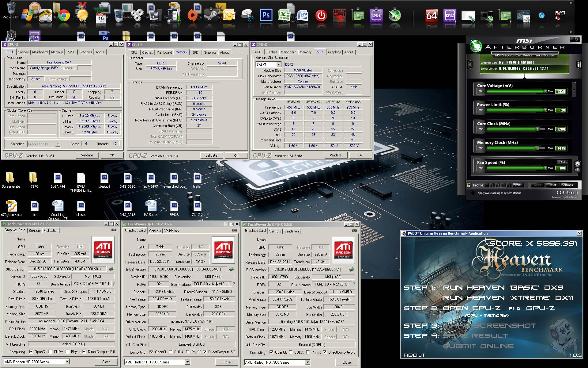Click the User Define fan gear icon
The height and width of the screenshot is (368, 588).
(577, 166)
